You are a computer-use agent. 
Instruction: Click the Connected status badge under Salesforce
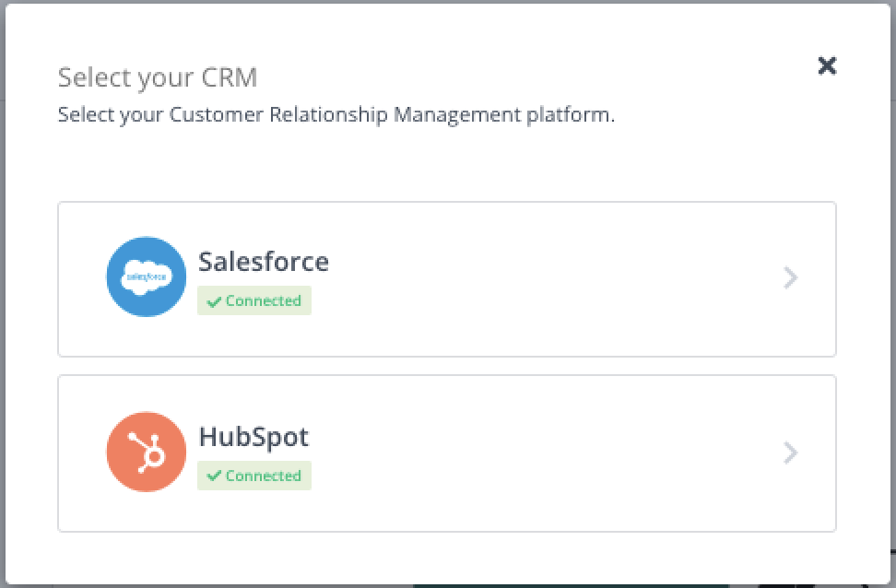tap(254, 301)
